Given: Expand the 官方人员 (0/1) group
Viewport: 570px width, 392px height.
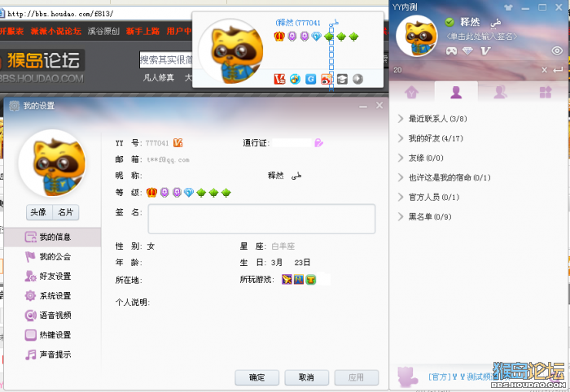Looking at the screenshot, I should point(428,197).
